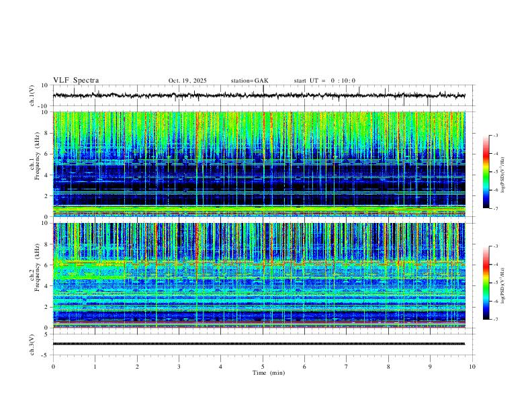Select the "station=GAK" label
The width and height of the screenshot is (532, 411).
249,81
